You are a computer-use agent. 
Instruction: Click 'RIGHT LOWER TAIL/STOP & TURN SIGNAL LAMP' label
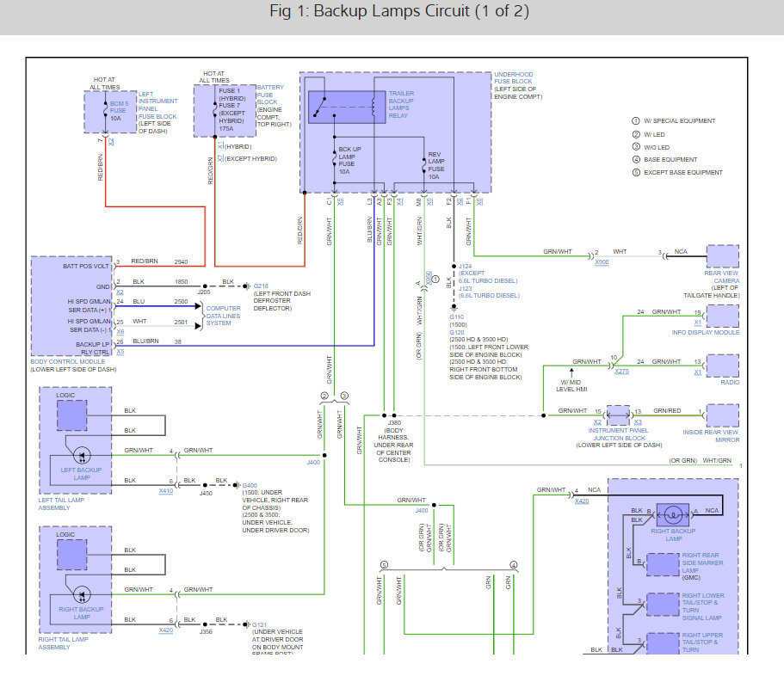point(703,606)
